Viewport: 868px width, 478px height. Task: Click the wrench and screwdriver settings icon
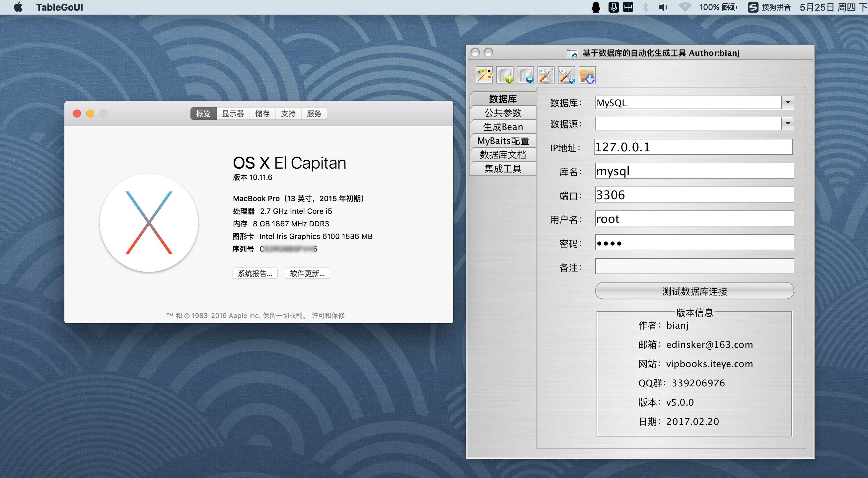point(546,75)
